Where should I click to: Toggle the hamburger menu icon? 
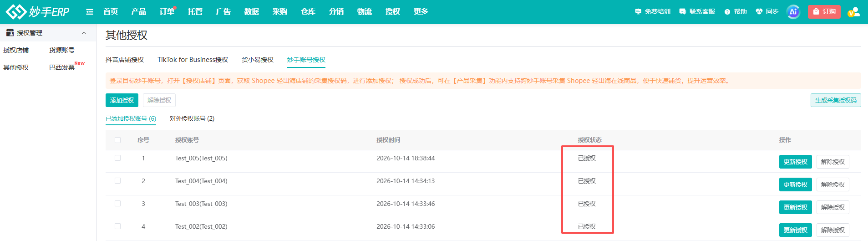point(90,12)
